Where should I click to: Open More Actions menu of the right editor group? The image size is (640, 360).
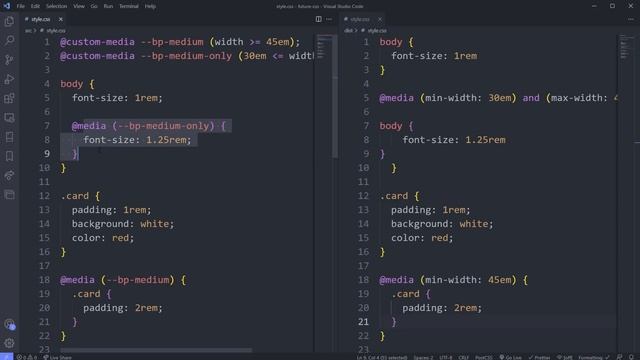tap(631, 19)
